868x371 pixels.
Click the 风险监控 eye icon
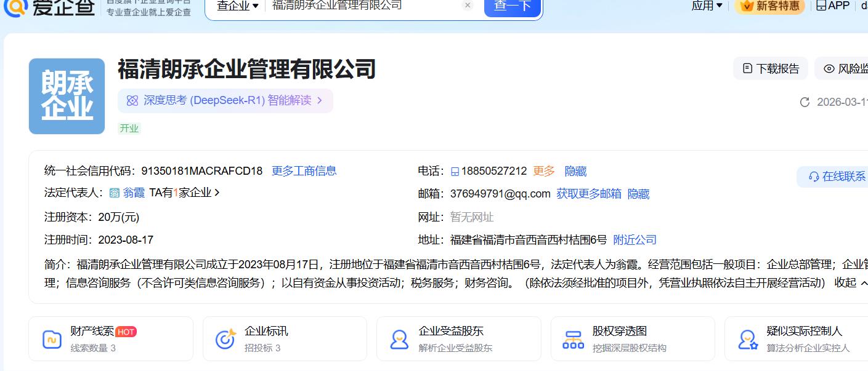(x=829, y=68)
